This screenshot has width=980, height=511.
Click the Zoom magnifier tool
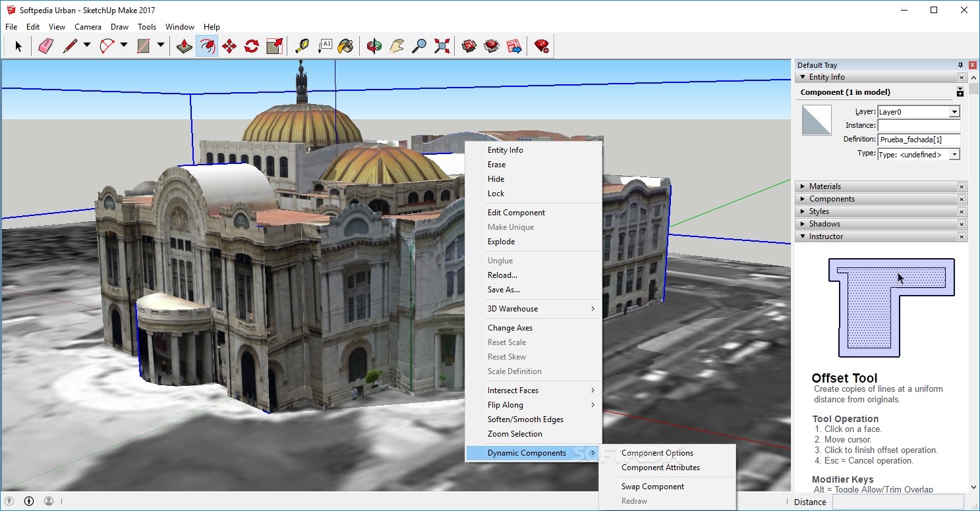click(419, 46)
